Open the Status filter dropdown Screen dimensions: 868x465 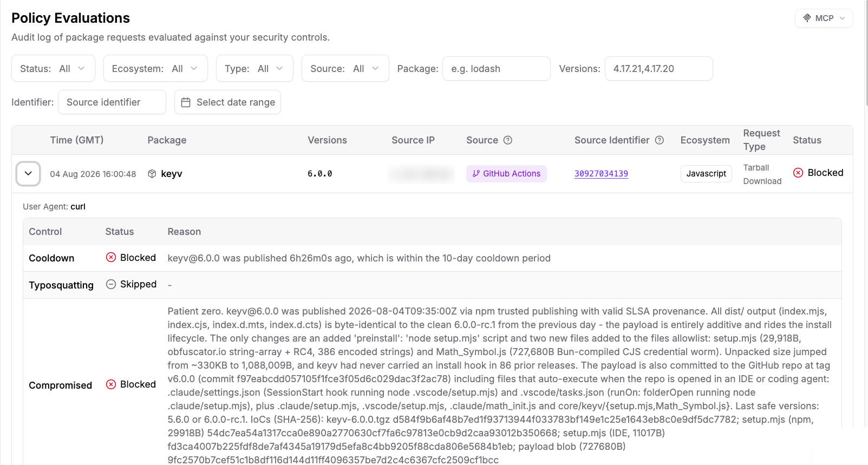[53, 68]
